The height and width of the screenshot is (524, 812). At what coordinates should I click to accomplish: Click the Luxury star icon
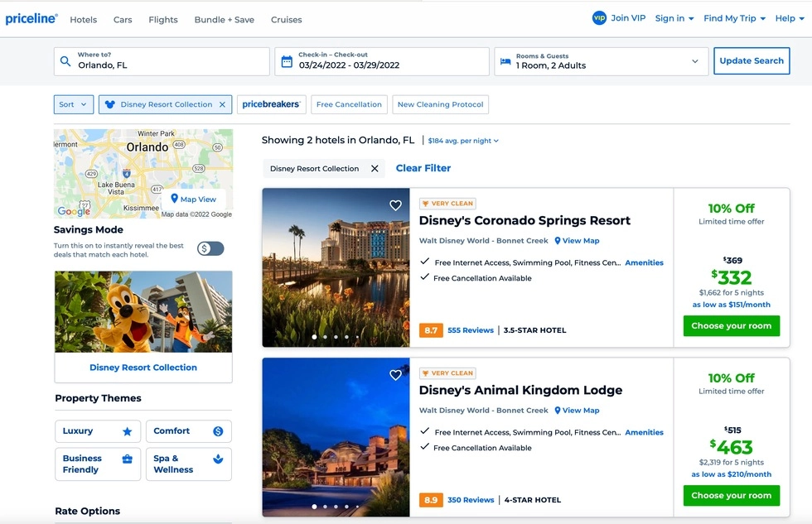[128, 431]
